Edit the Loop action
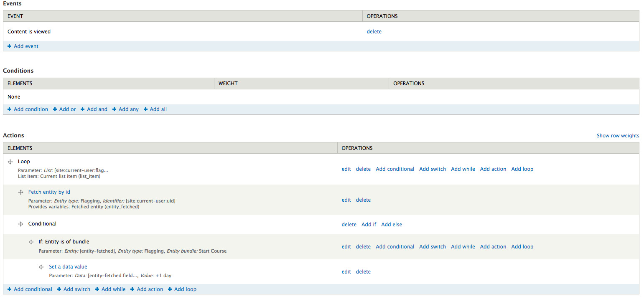 coord(346,169)
